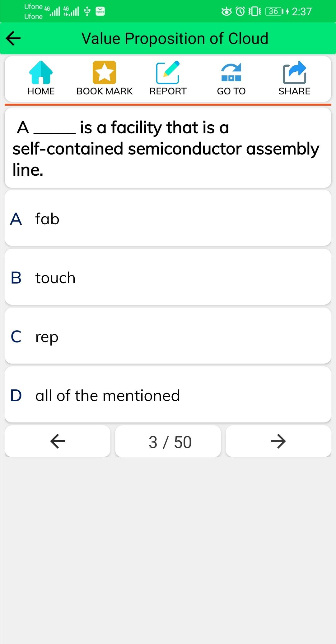Tap the battery indicator in status bar
Viewport: 336px width, 644px height.
274,12
